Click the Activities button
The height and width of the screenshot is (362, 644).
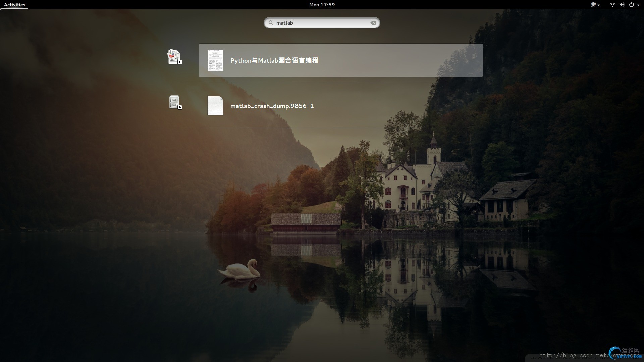coord(14,5)
